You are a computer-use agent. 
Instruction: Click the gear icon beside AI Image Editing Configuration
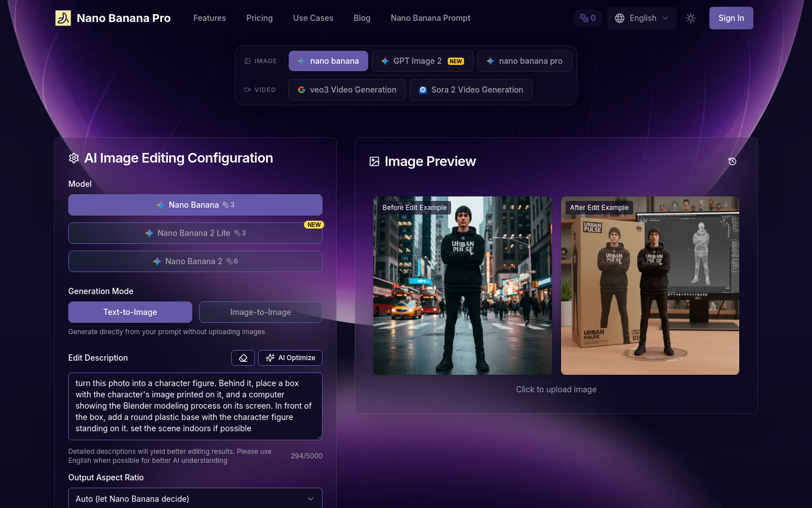point(74,158)
